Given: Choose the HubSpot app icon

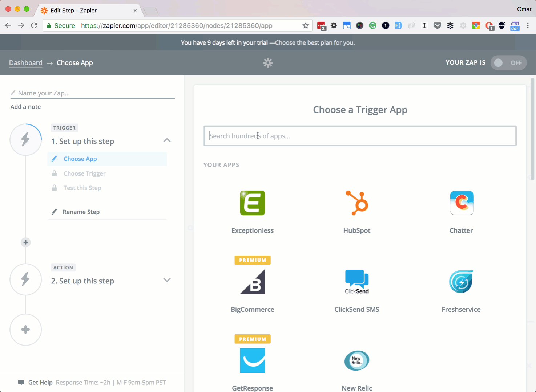Looking at the screenshot, I should [357, 203].
